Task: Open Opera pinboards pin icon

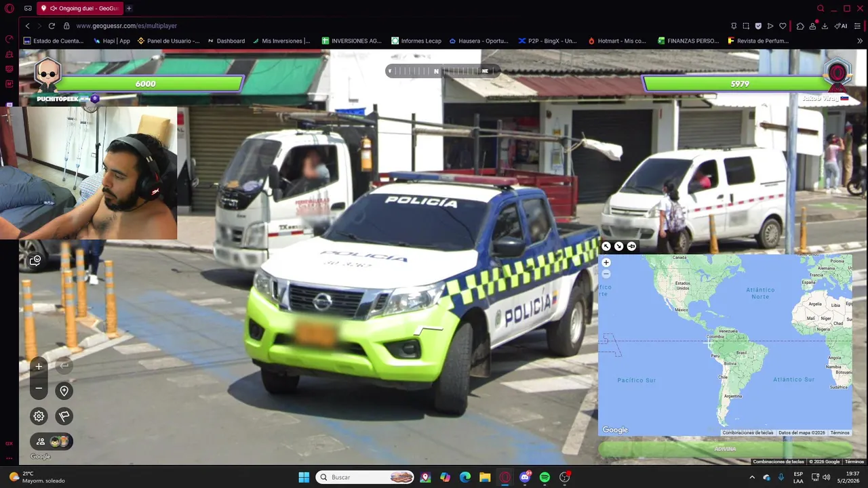Action: tap(734, 26)
